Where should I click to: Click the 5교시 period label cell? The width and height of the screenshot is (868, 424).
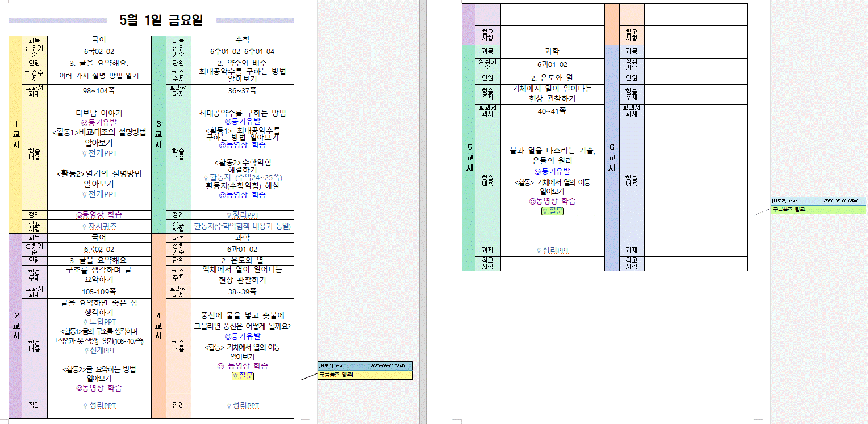point(469,158)
